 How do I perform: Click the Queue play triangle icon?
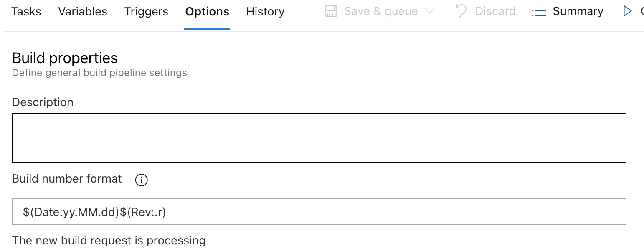coord(627,11)
